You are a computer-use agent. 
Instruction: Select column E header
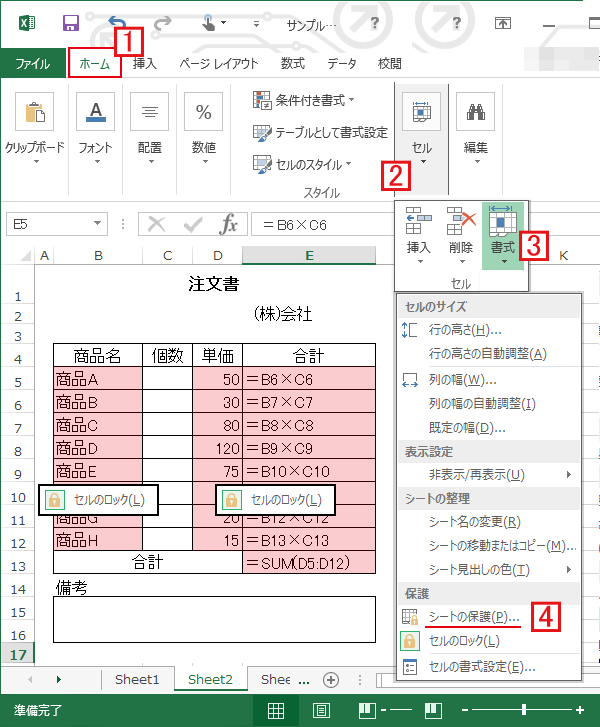[309, 255]
